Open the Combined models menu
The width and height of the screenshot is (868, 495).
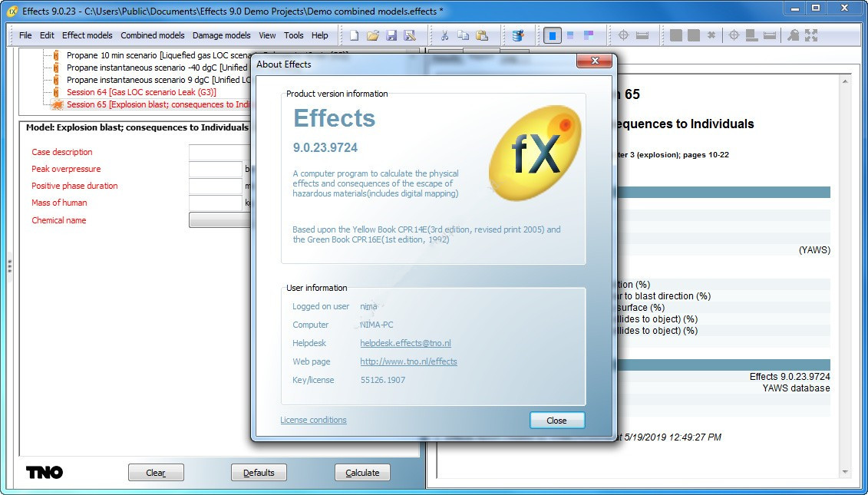pos(153,35)
